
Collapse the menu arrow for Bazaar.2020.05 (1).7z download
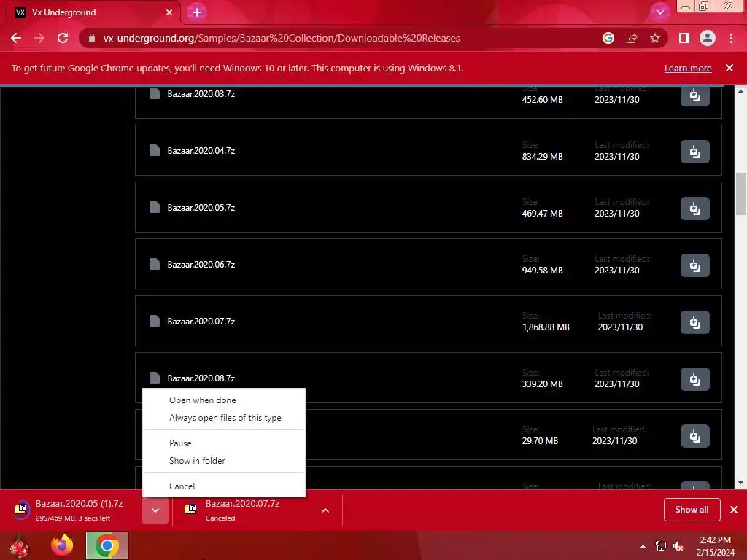(x=155, y=510)
